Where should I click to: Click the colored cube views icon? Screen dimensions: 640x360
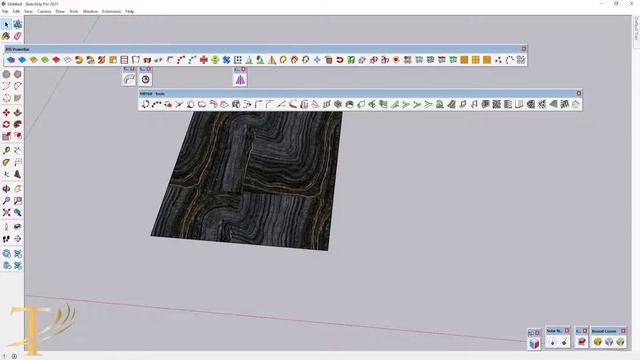click(x=534, y=343)
